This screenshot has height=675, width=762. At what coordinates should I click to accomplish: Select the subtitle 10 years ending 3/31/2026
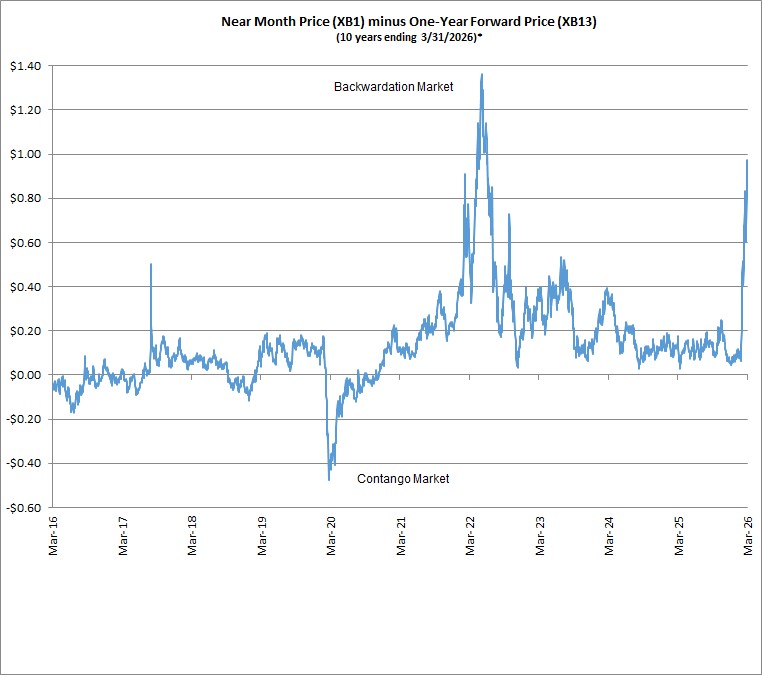point(409,37)
